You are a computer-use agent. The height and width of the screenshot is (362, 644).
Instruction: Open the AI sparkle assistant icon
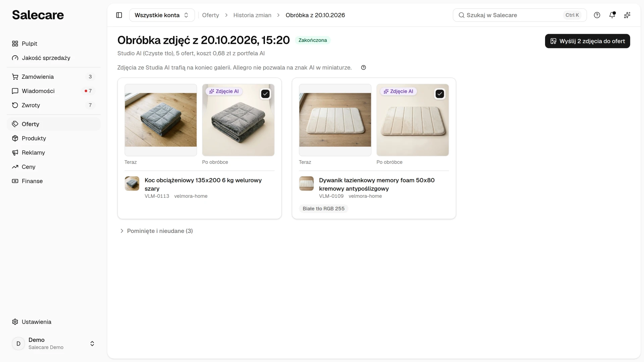(627, 15)
